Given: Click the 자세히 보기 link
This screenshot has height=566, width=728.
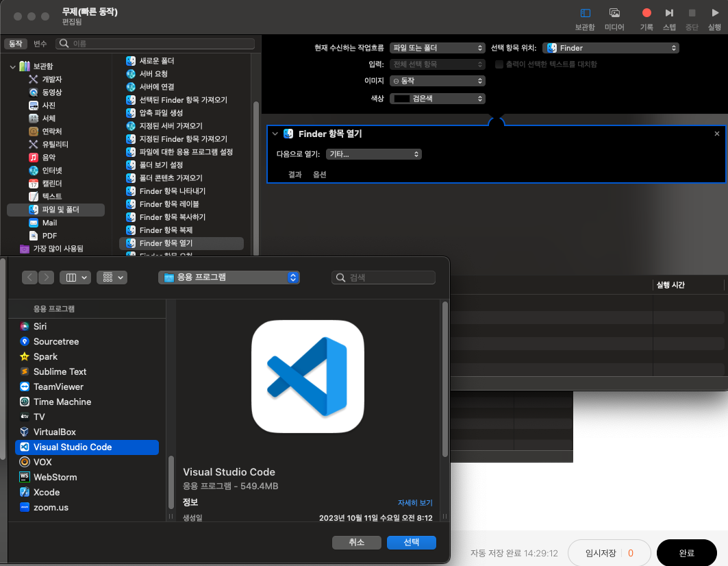Looking at the screenshot, I should pyautogui.click(x=415, y=503).
